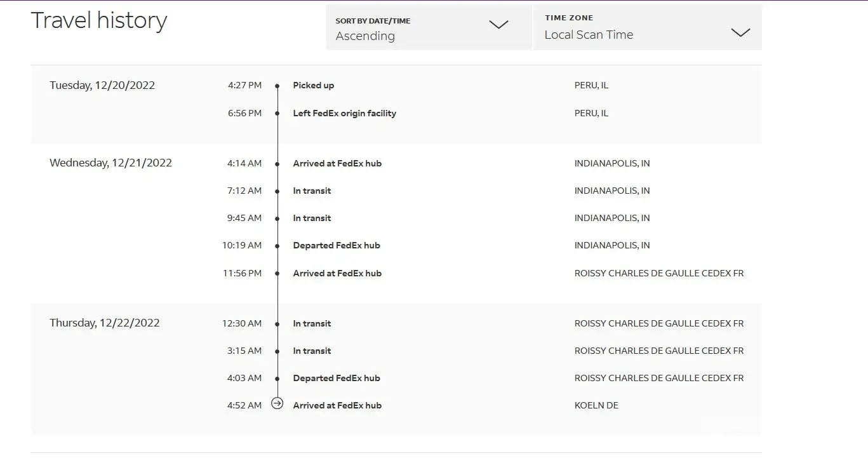Viewport: 868px width, 458px height.
Task: Select the Thursday, 12/22/2022 date label
Action: coord(105,323)
